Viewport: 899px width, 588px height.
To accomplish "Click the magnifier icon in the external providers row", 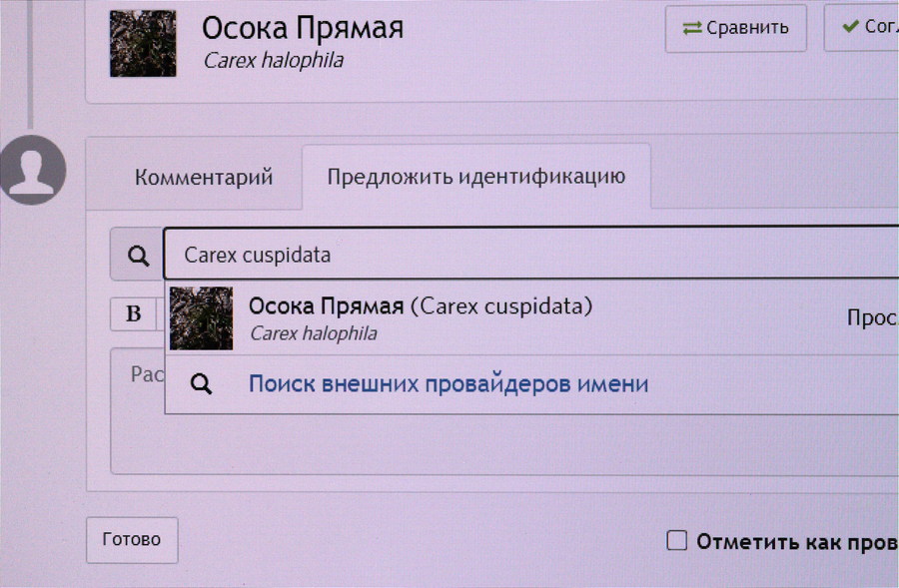I will point(201,384).
